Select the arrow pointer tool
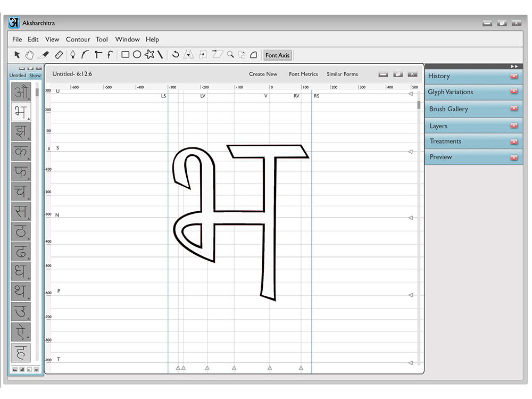This screenshot has width=532, height=399. click(17, 55)
